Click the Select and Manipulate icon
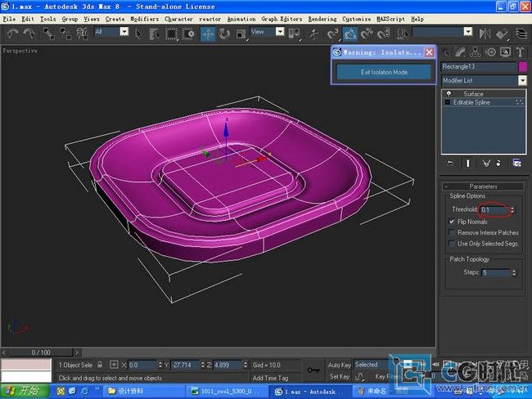Image resolution: width=532 pixels, height=399 pixels. tap(313, 34)
